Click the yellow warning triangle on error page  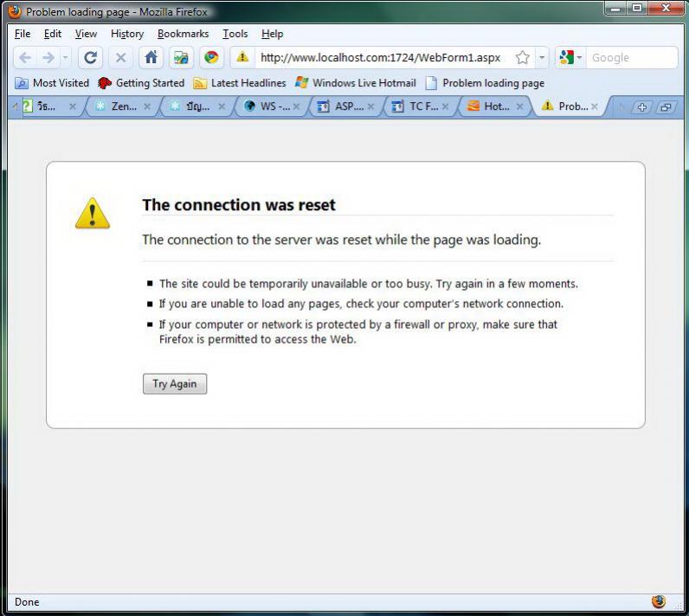pos(93,213)
